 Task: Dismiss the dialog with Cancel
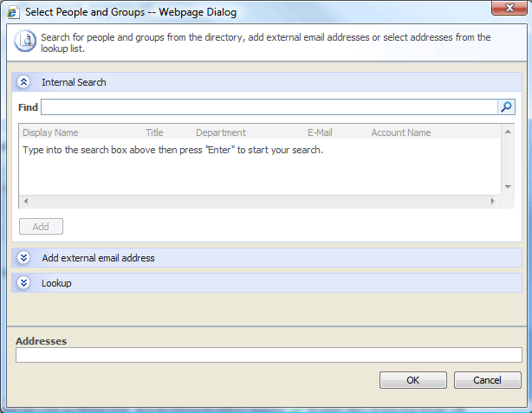click(x=487, y=380)
